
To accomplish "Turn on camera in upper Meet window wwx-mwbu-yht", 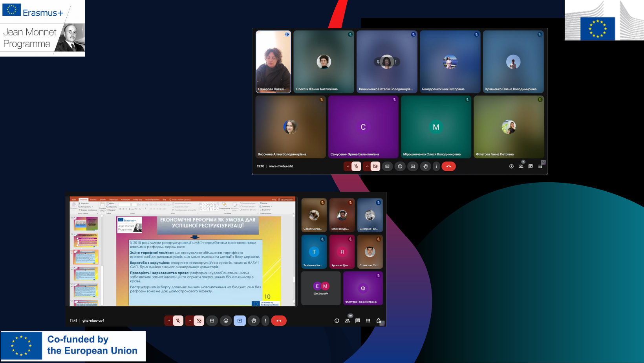I will 375,166.
